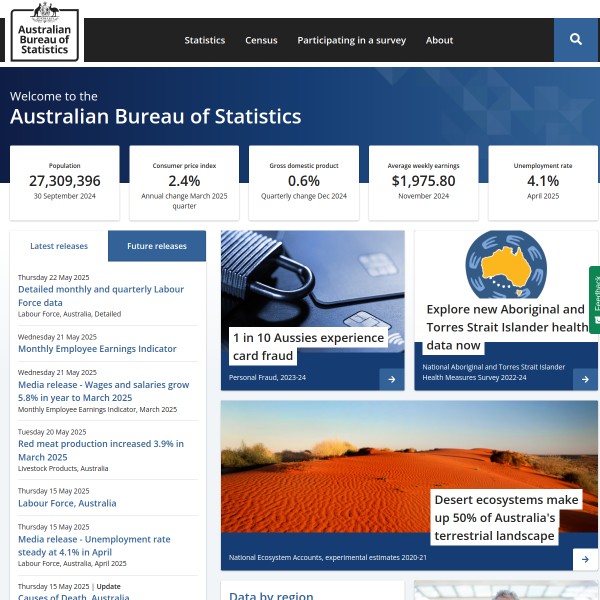Viewport: 600px width, 600px height.
Task: Select Participating in a survey menu
Action: pyautogui.click(x=351, y=41)
